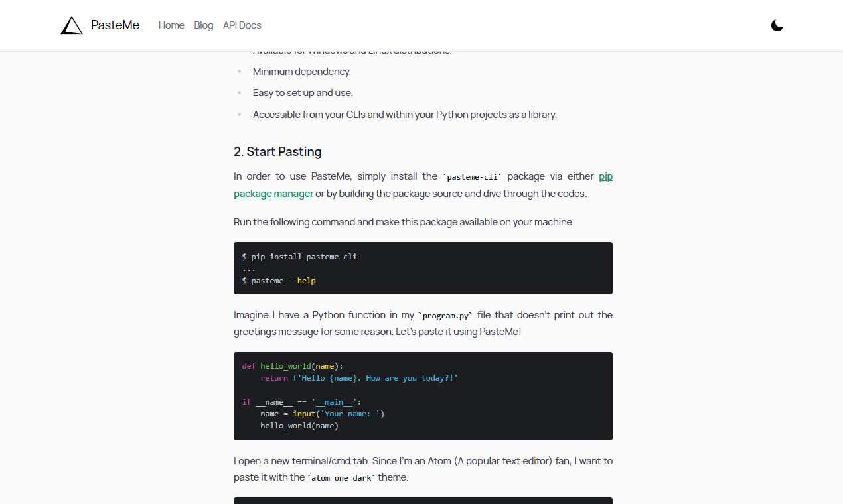Click the name = input('Your name: ') line
Viewport: 843px width, 504px height.
tap(323, 414)
